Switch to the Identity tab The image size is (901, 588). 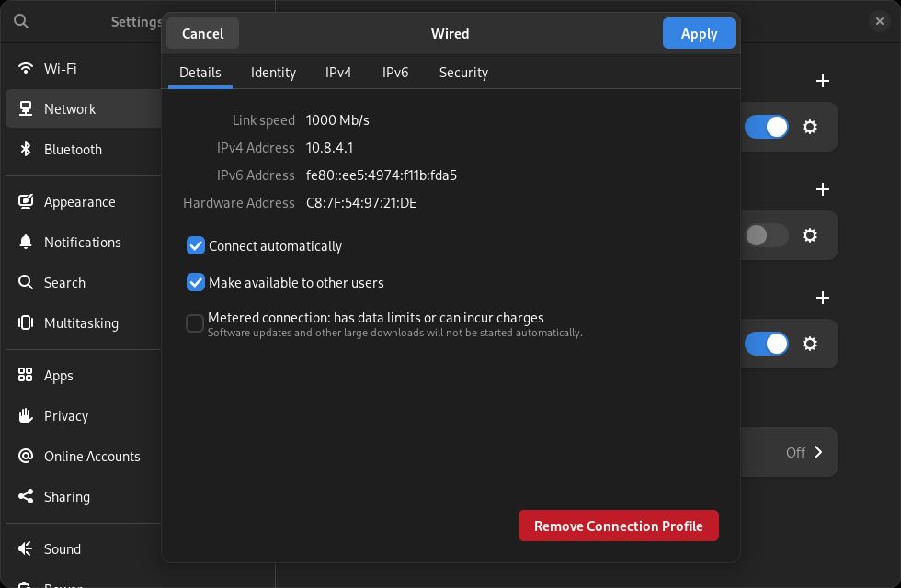point(273,73)
